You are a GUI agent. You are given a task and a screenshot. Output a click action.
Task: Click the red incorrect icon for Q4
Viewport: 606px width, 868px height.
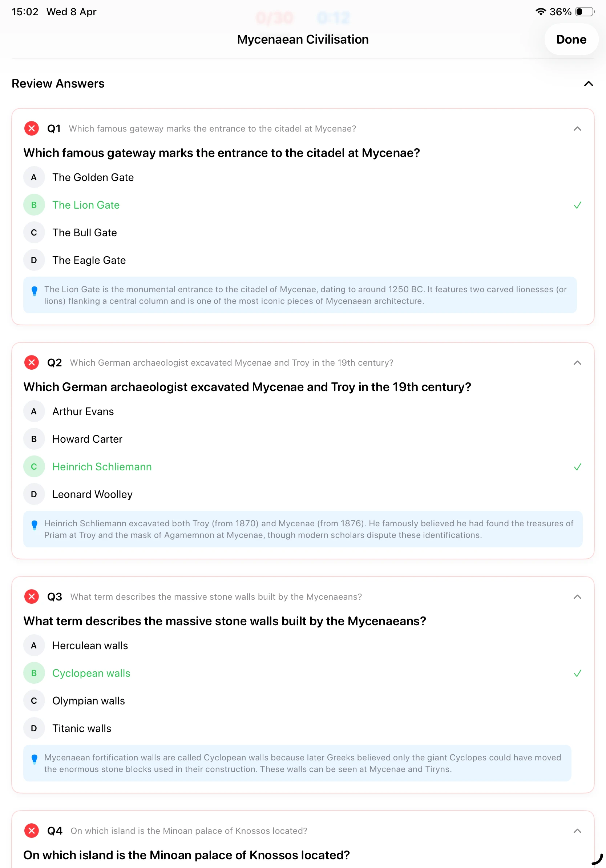[x=31, y=830]
